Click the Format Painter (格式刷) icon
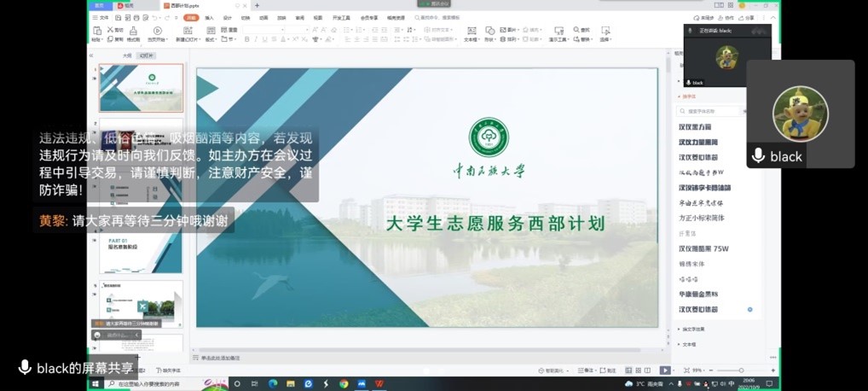Image resolution: width=868 pixels, height=391 pixels. [133, 31]
